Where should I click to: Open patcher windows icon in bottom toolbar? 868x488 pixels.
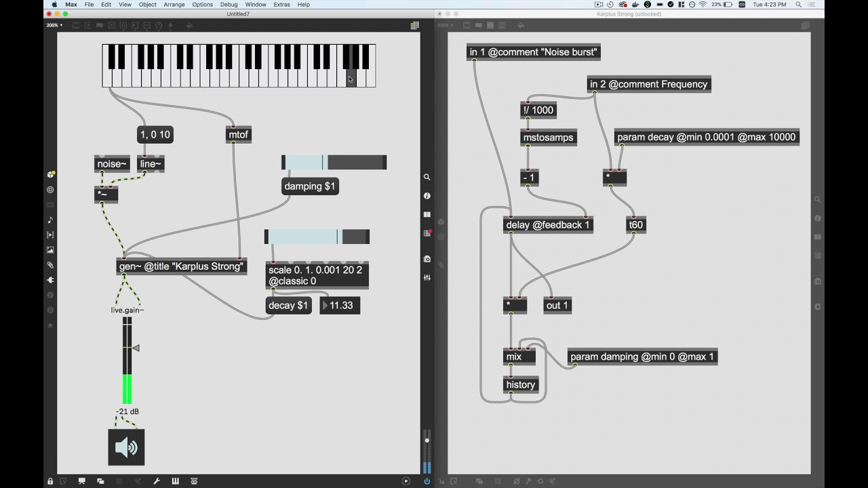point(100,481)
